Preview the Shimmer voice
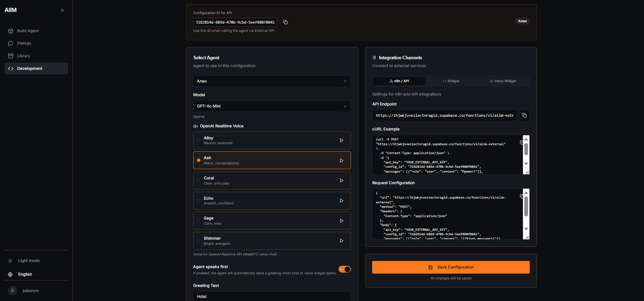 [x=341, y=241]
